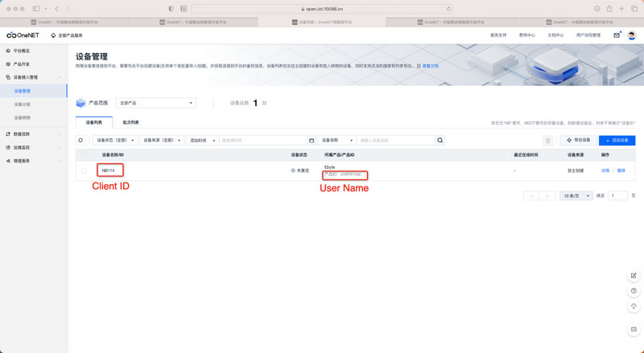Screen dimensions: 644x353
Task: Go to the next page arrow
Action: pyautogui.click(x=547, y=195)
